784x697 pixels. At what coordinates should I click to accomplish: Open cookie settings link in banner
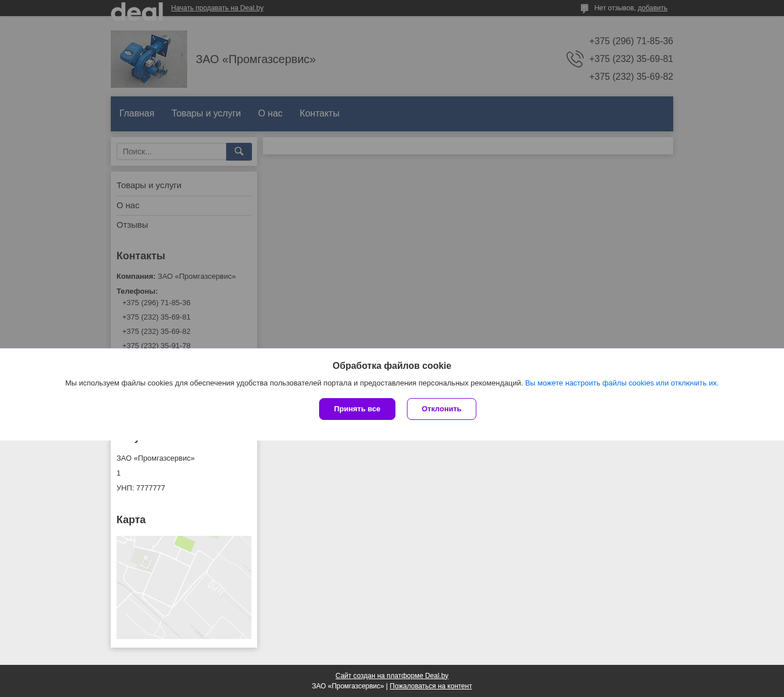622,383
